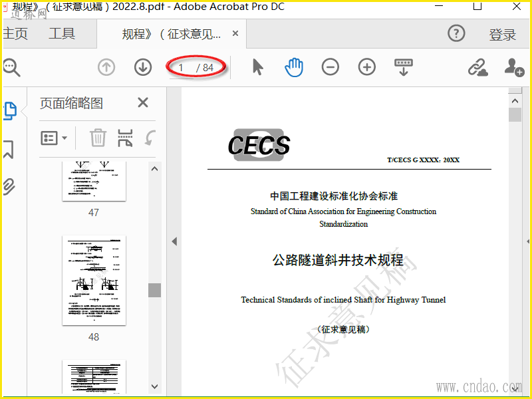Zoom in with the plus icon
This screenshot has width=532, height=399.
[367, 67]
